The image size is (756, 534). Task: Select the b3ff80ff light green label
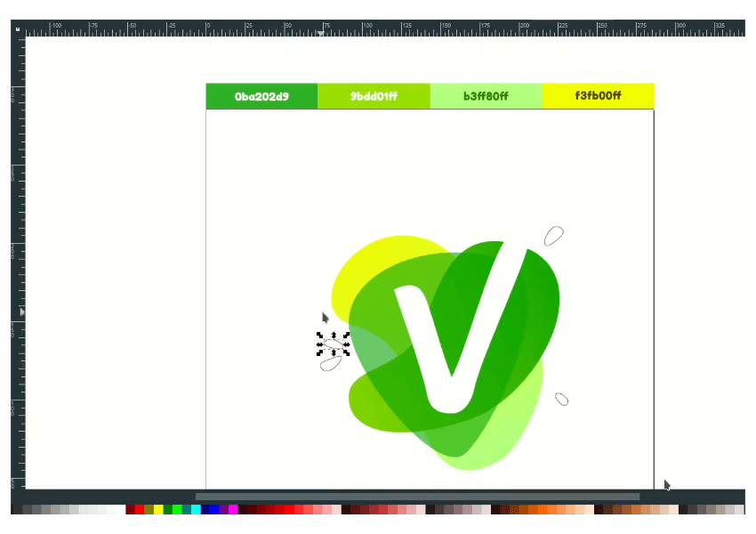point(486,96)
